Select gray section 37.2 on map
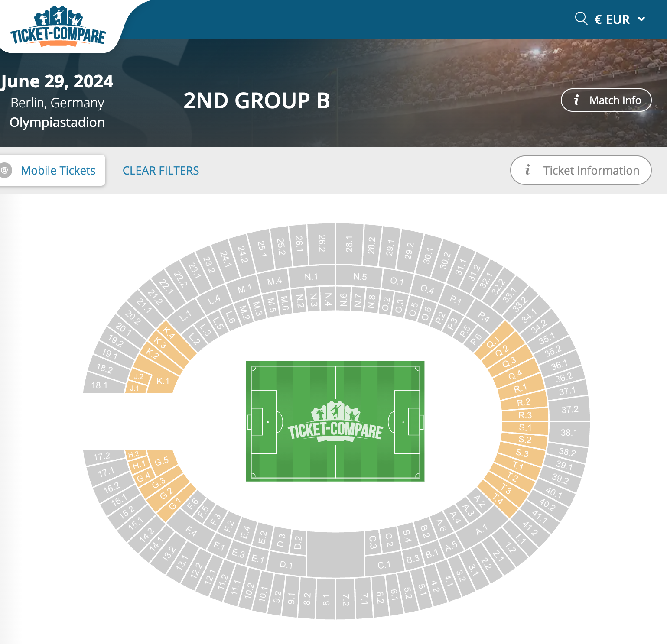The height and width of the screenshot is (644, 667). [569, 409]
